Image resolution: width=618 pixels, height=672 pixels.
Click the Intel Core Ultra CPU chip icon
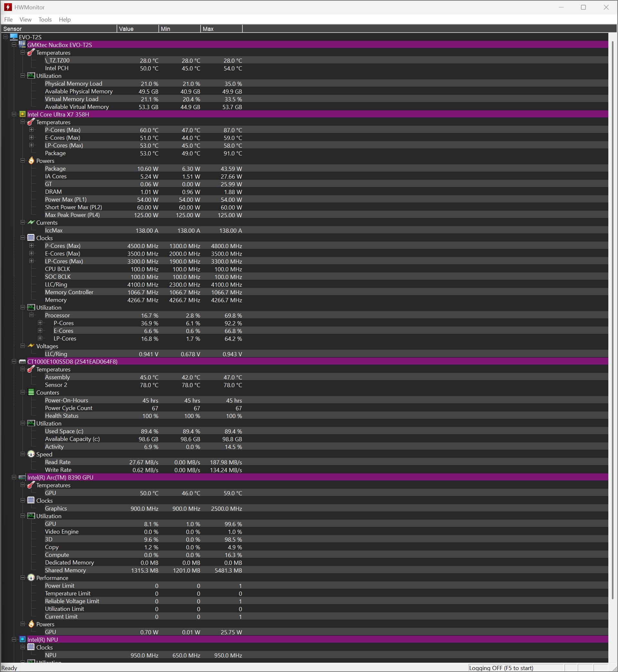click(23, 114)
